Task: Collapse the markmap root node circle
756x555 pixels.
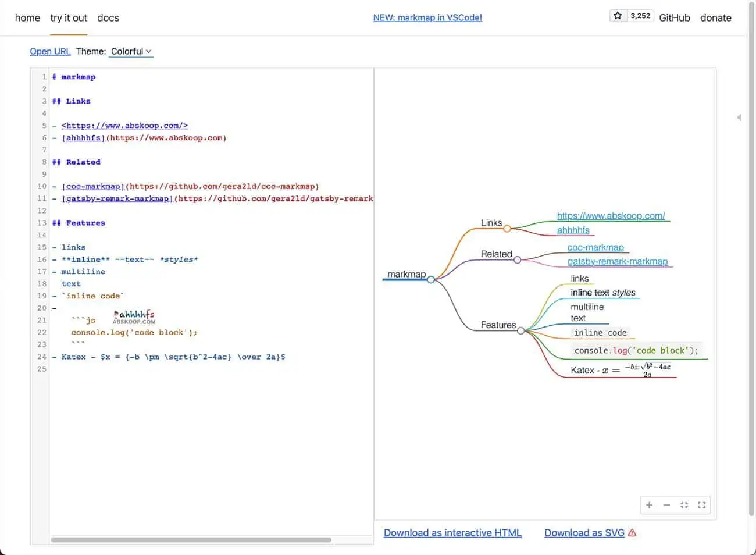Action: click(x=431, y=280)
